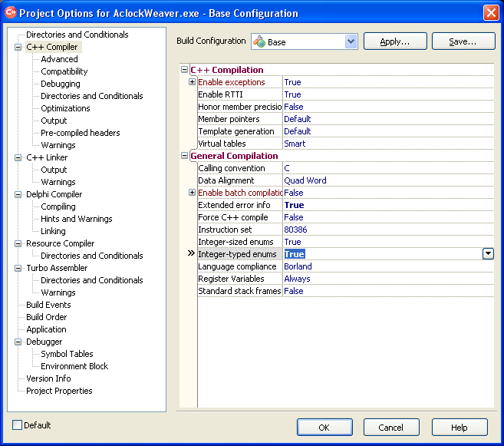
Task: Select the Project Properties item
Action: point(59,391)
